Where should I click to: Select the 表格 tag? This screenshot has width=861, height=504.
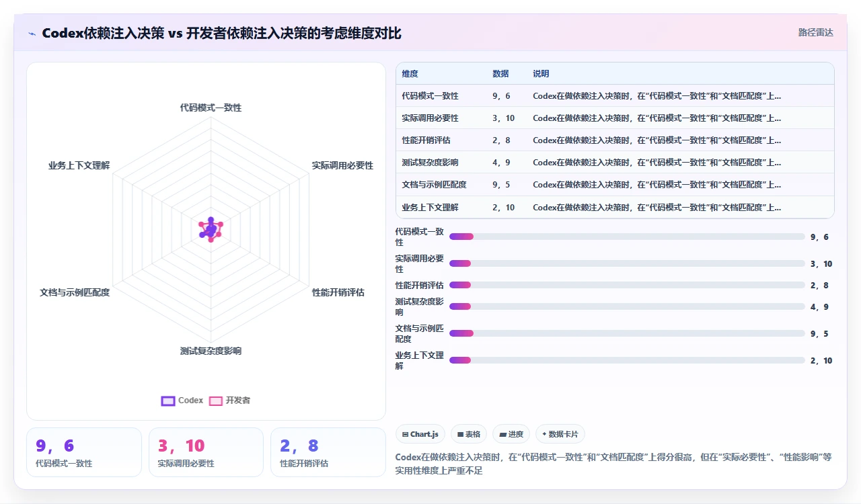pyautogui.click(x=469, y=434)
